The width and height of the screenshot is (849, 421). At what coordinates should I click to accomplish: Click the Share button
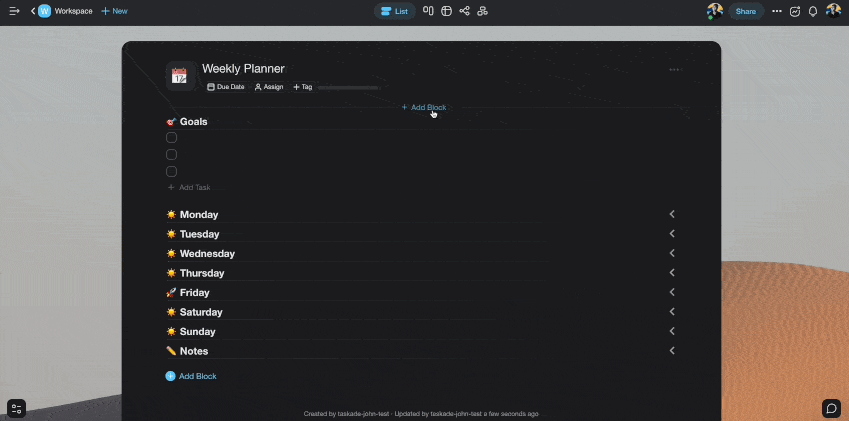(x=746, y=11)
